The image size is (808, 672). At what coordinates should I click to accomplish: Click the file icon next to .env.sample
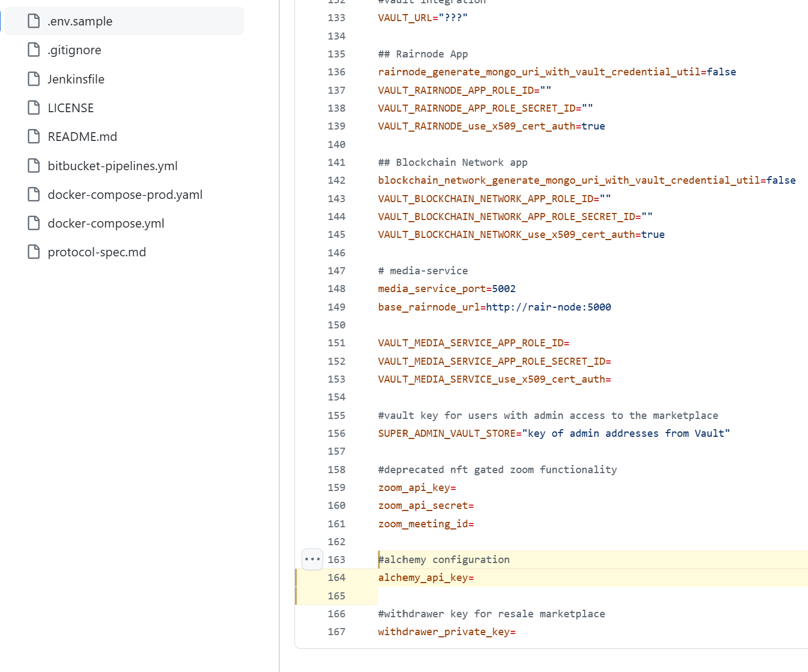tap(34, 21)
